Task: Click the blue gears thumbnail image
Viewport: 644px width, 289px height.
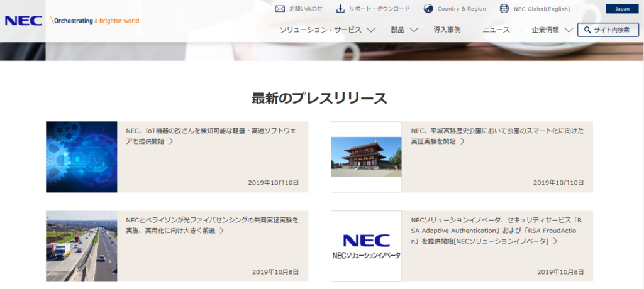Action: click(81, 157)
